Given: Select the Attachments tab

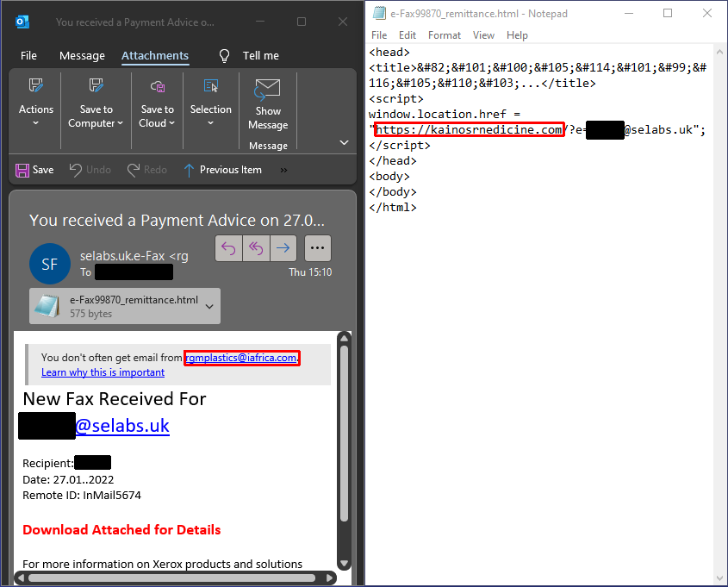Looking at the screenshot, I should (155, 56).
